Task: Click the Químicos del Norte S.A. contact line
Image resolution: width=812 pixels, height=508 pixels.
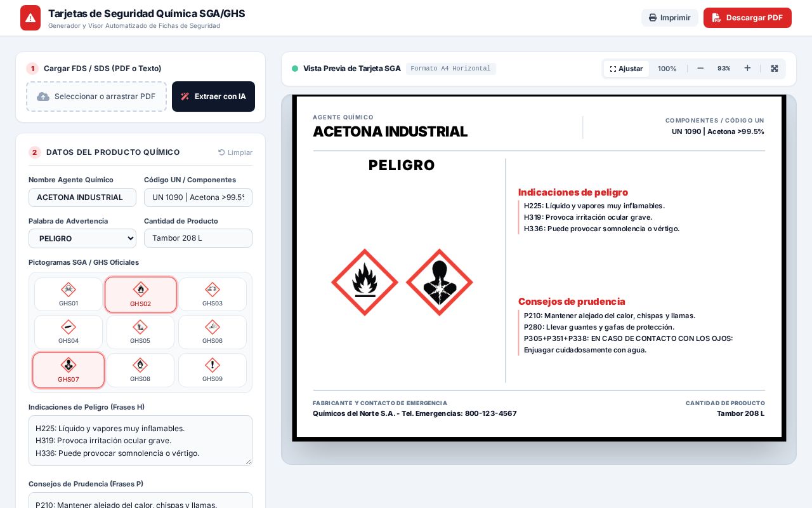Action: click(415, 413)
